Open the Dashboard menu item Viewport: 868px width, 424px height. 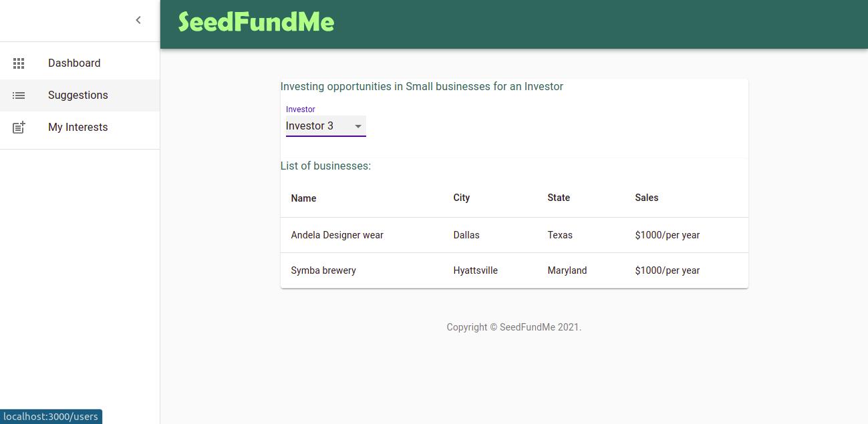point(74,63)
